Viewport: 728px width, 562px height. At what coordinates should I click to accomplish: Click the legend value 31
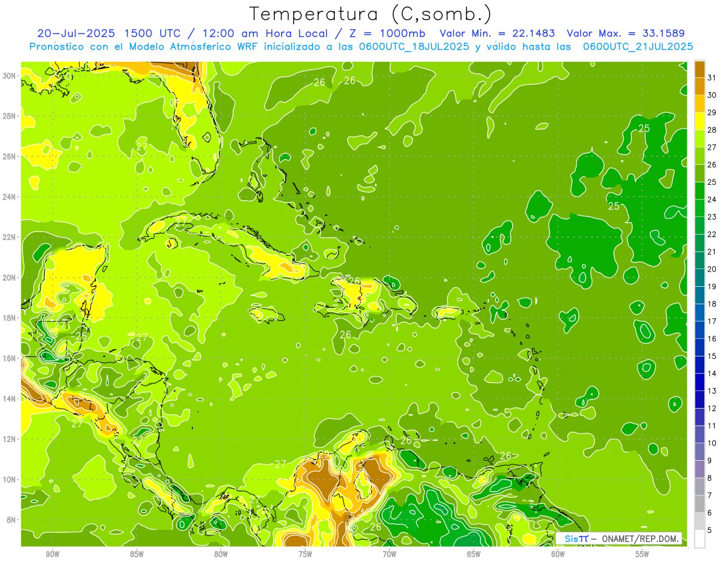pyautogui.click(x=713, y=78)
